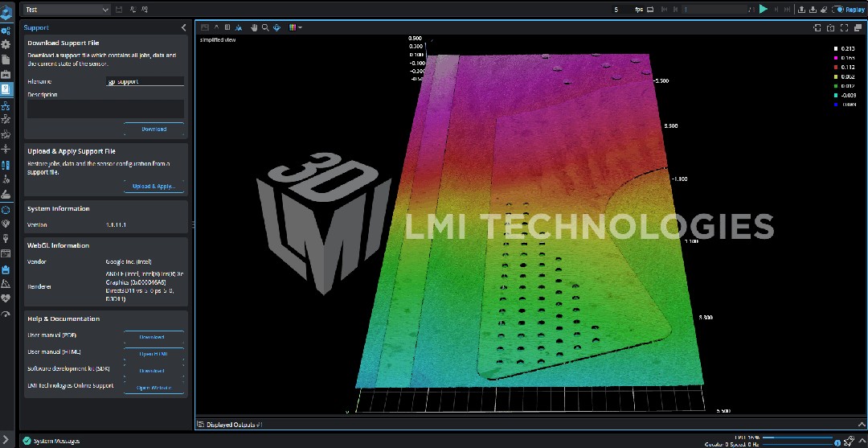This screenshot has height=448, width=868.
Task: Click the Support panel title
Action: tap(36, 27)
